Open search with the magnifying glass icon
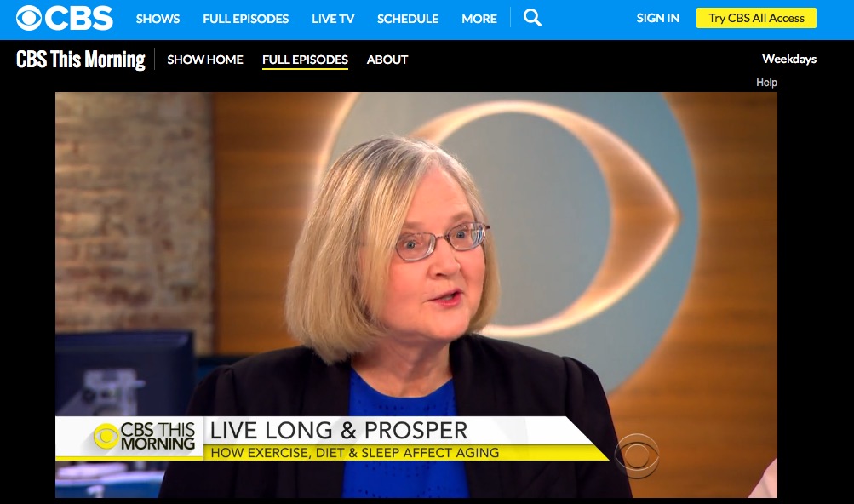The width and height of the screenshot is (854, 504). point(532,18)
